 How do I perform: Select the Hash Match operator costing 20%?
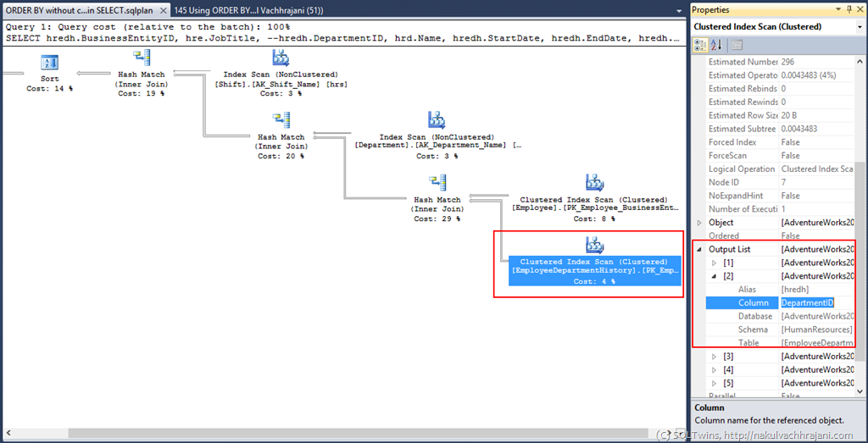pyautogui.click(x=281, y=121)
